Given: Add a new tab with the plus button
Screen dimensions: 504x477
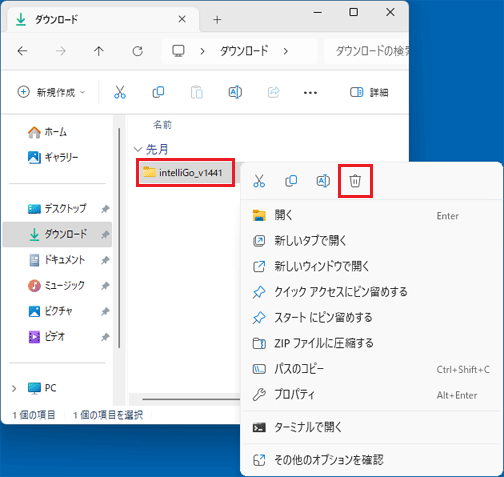Looking at the screenshot, I should (x=217, y=20).
